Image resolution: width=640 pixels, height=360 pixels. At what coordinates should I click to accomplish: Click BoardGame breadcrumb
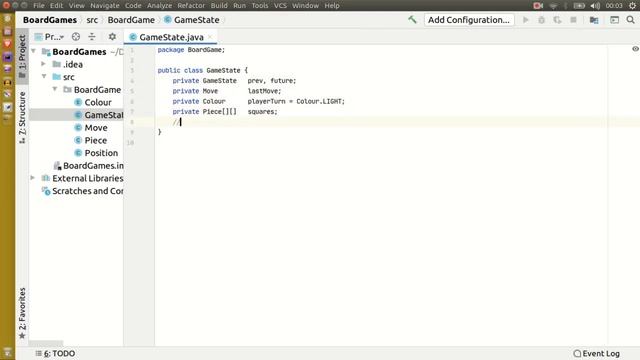click(x=131, y=20)
